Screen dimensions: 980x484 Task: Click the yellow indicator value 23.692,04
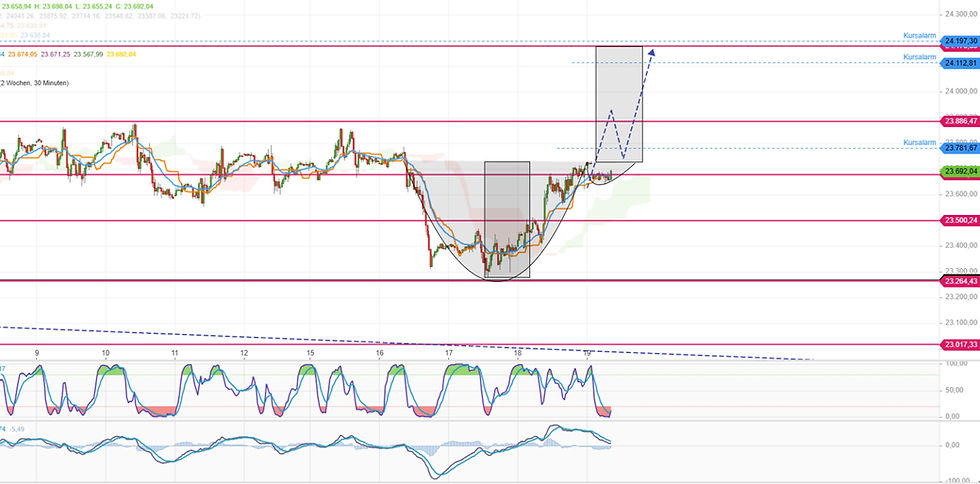pos(121,54)
